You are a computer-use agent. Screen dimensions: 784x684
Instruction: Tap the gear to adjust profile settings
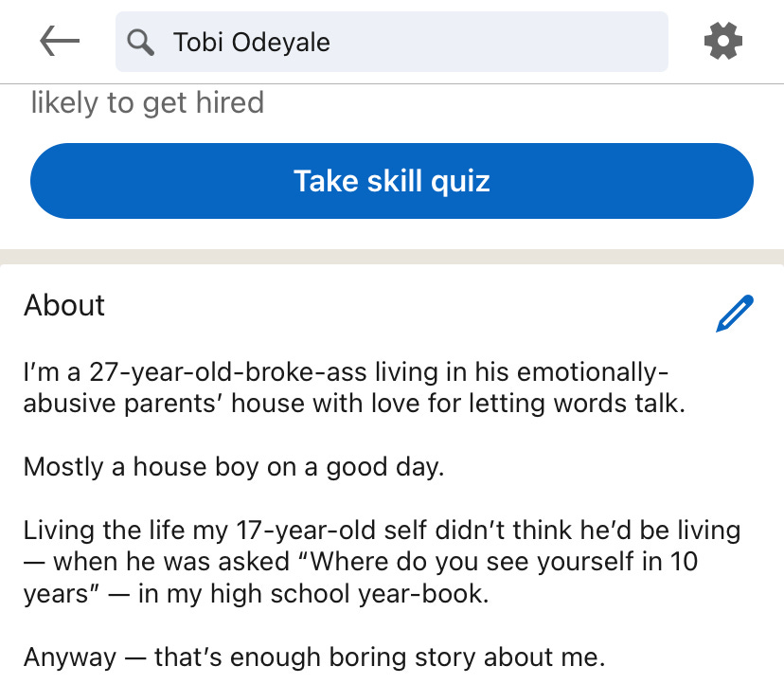click(x=723, y=42)
